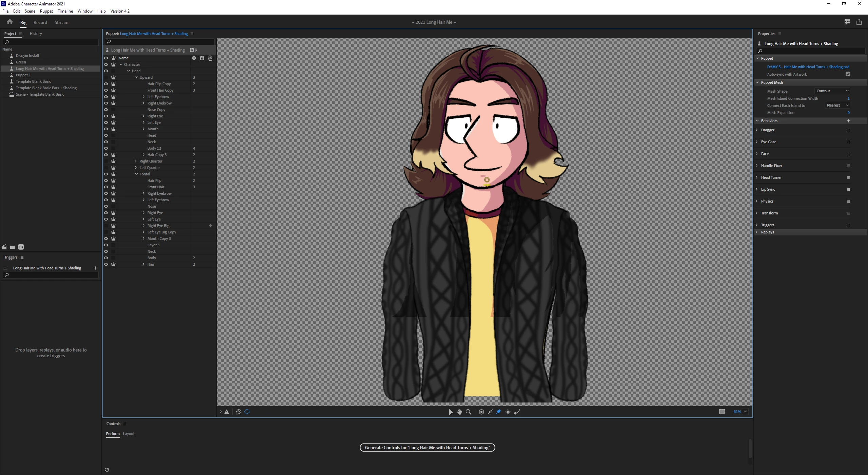The height and width of the screenshot is (475, 868).
Task: Open the Mesh Shape Contour dropdown
Action: tap(832, 91)
